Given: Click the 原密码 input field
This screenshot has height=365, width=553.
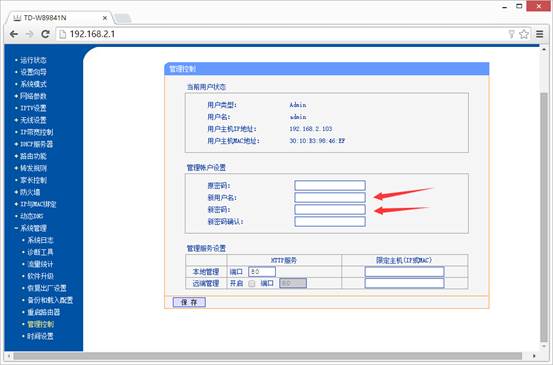Looking at the screenshot, I should point(330,185).
